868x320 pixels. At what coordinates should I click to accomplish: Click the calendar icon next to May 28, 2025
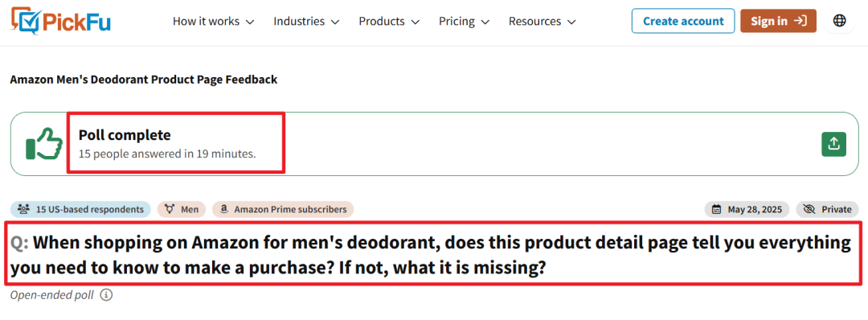pyautogui.click(x=716, y=209)
